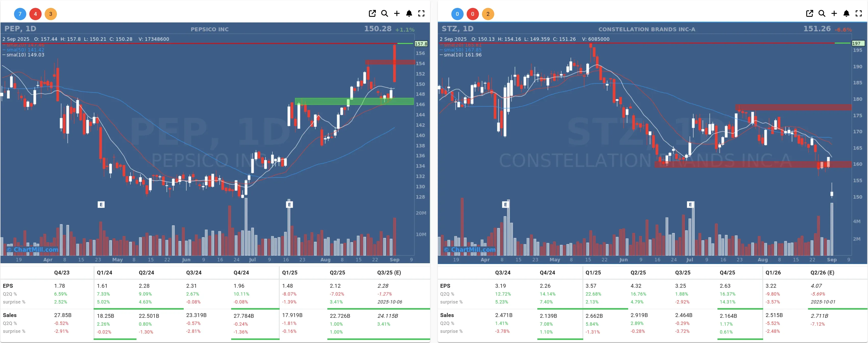Click the plus icon on the PEP chart
868x343 pixels.
(397, 14)
